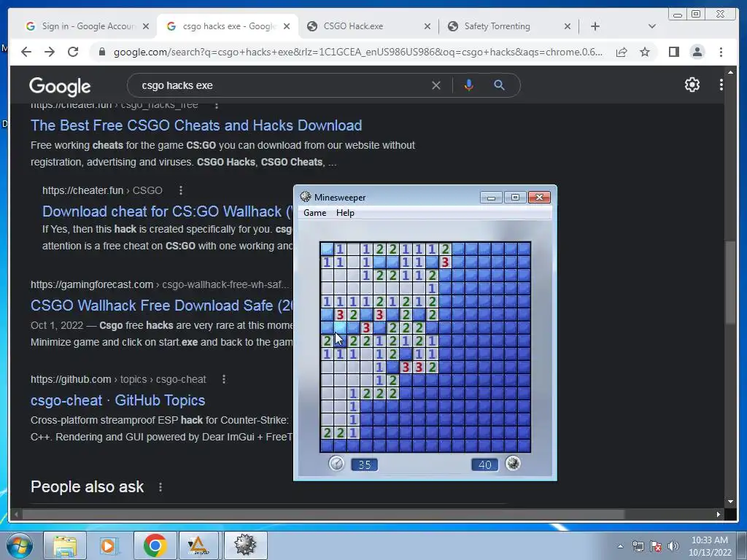Click the page vertical scrollbar thumb
Screen dimensions: 747x560
(x=730, y=283)
